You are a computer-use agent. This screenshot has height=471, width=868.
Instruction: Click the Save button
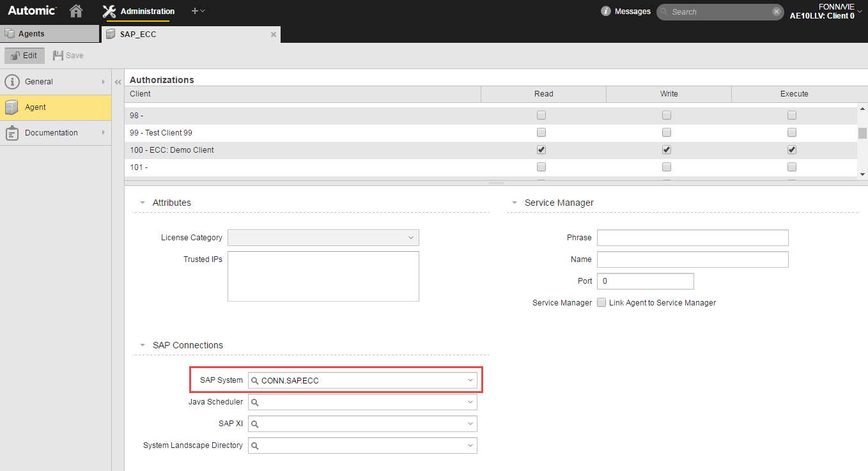tap(68, 56)
